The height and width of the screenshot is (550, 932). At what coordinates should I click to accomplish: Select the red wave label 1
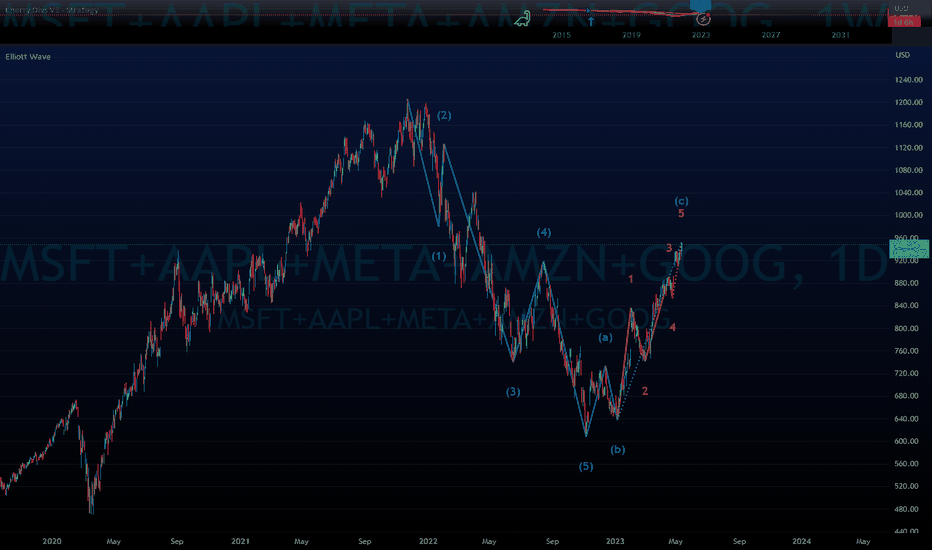click(x=631, y=279)
